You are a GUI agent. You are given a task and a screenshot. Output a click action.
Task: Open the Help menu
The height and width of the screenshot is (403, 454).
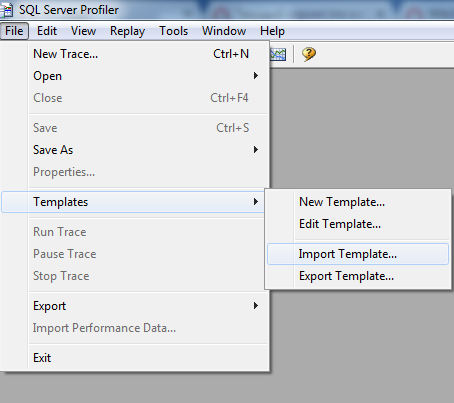tap(272, 31)
